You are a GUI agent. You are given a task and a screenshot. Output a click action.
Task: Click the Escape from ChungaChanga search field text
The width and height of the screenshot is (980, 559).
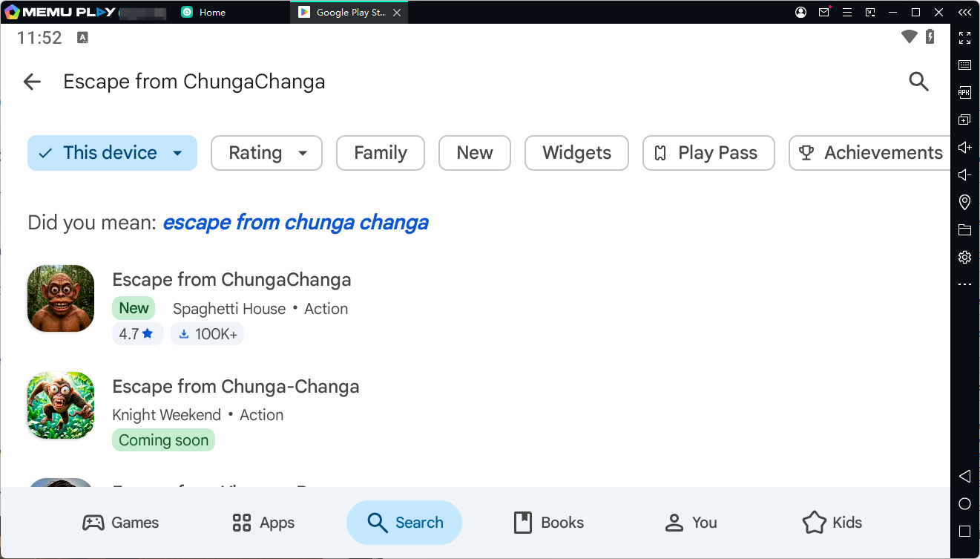pos(194,82)
